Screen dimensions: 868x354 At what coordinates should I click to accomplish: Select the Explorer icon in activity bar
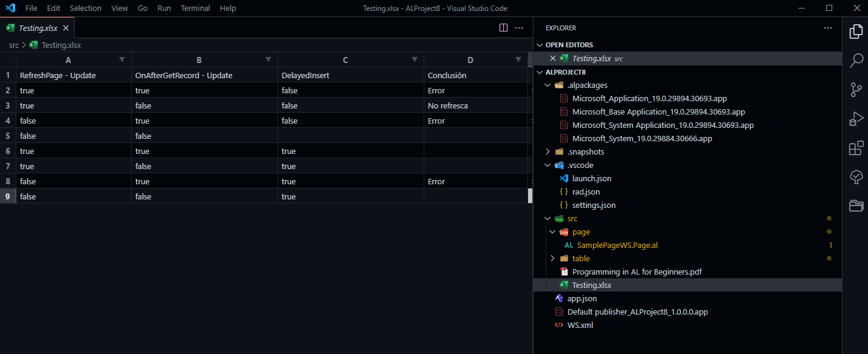pyautogui.click(x=856, y=32)
